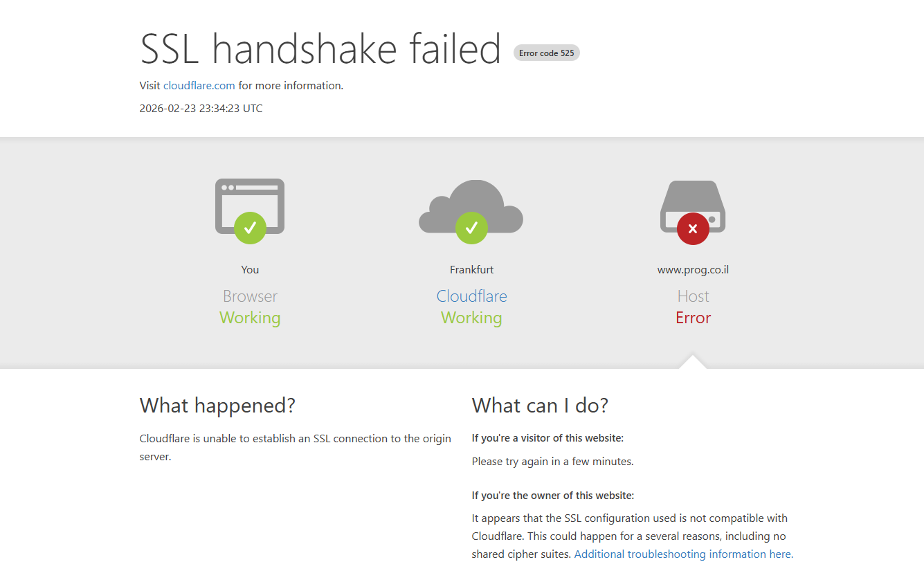Open the cloudflare.com link

pyautogui.click(x=199, y=86)
